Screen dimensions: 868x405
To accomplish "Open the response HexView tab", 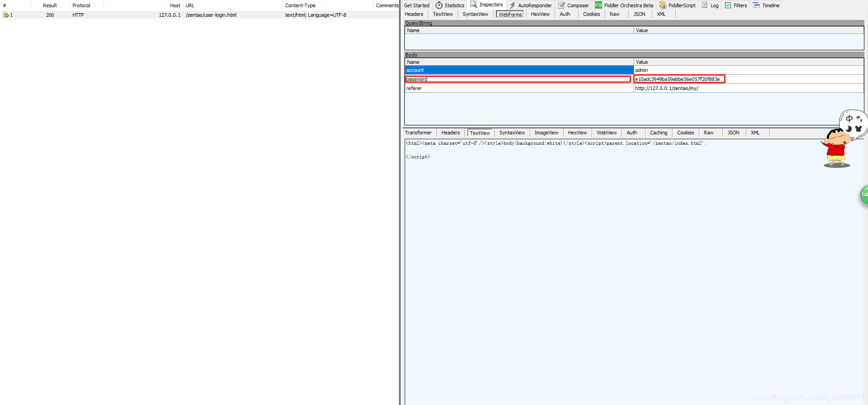I will point(577,133).
